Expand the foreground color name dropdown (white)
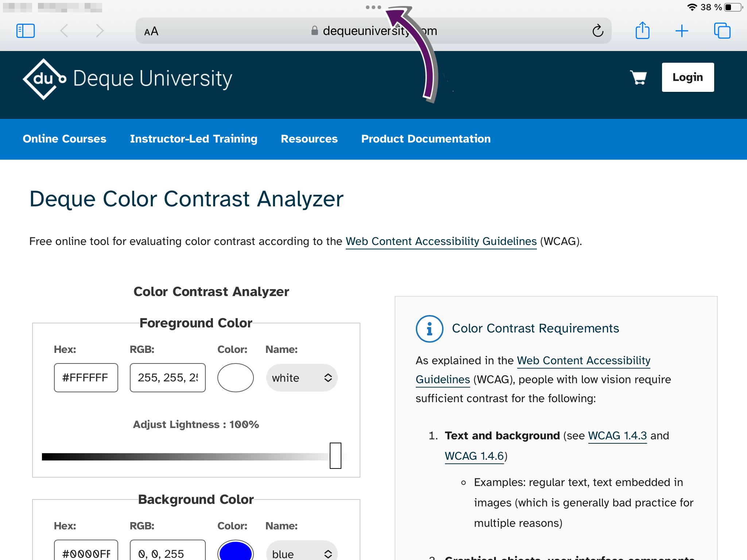The height and width of the screenshot is (560, 747). coord(302,378)
